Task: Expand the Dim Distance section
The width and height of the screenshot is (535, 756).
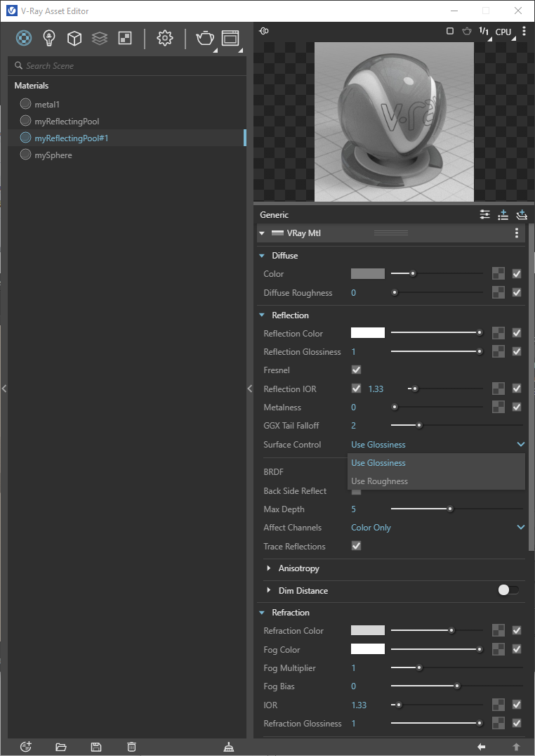Action: pos(268,590)
